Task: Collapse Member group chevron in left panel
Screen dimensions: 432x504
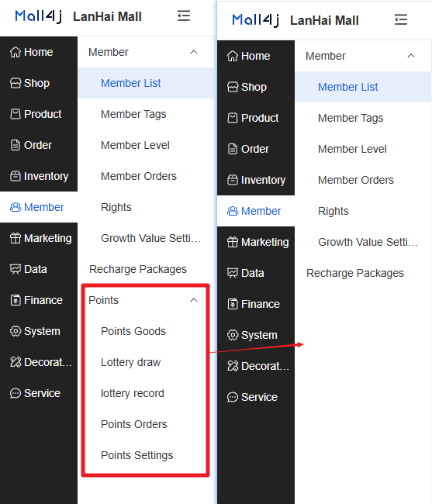Action: [x=194, y=52]
